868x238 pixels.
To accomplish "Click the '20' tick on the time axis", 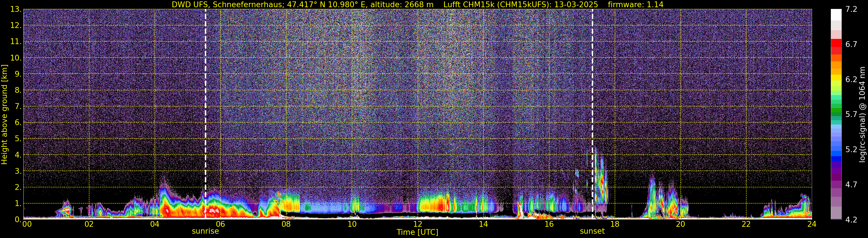I will [680, 224].
